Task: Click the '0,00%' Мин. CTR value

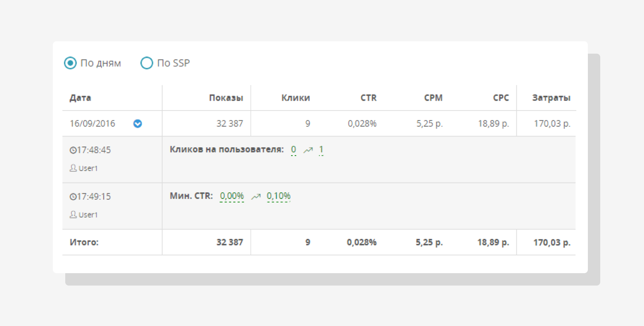Action: [x=232, y=196]
